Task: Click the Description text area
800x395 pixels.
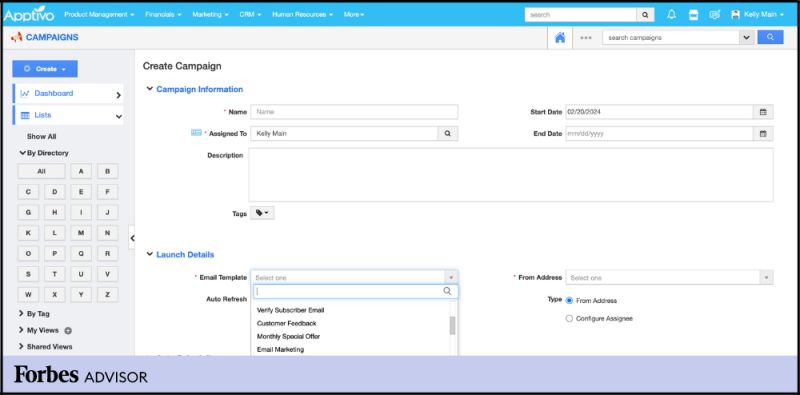Action: [511, 175]
